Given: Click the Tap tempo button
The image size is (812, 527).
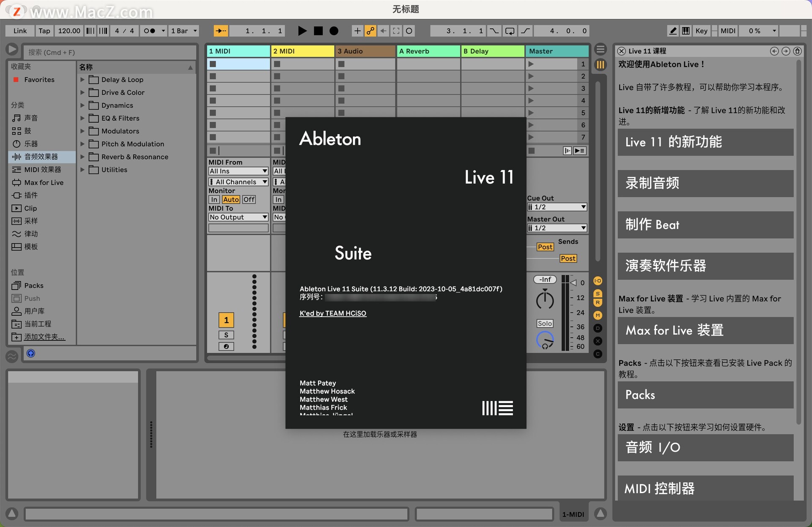Looking at the screenshot, I should tap(44, 31).
